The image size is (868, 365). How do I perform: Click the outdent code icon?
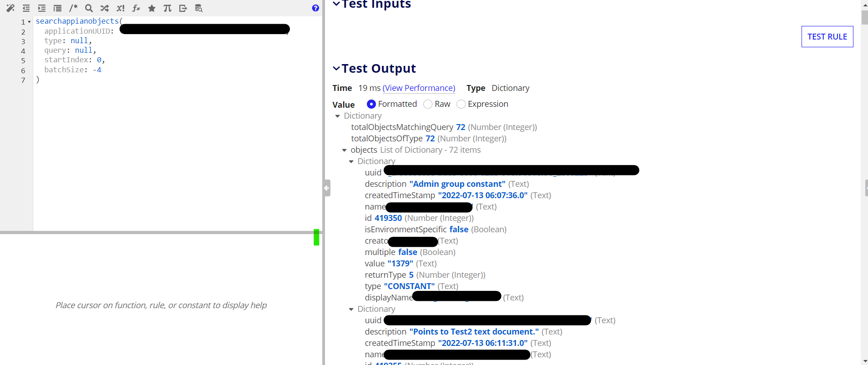click(26, 8)
